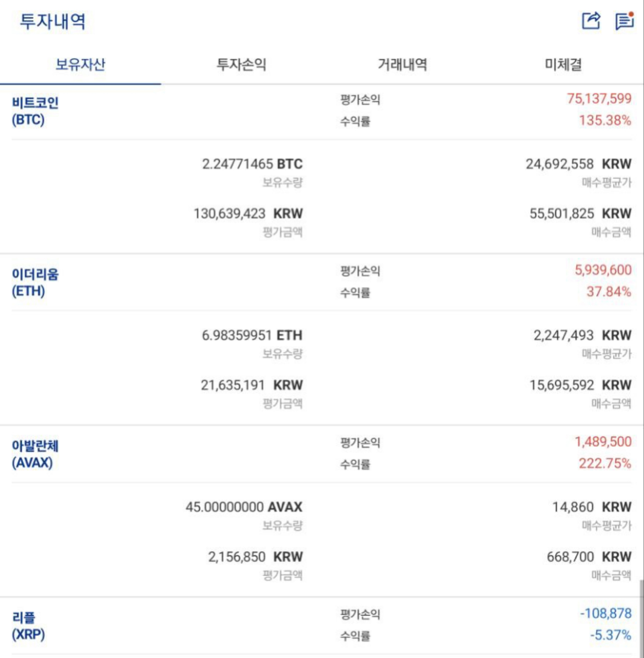The width and height of the screenshot is (644, 658).
Task: Switch to the 투자손익 tab
Action: (241, 64)
